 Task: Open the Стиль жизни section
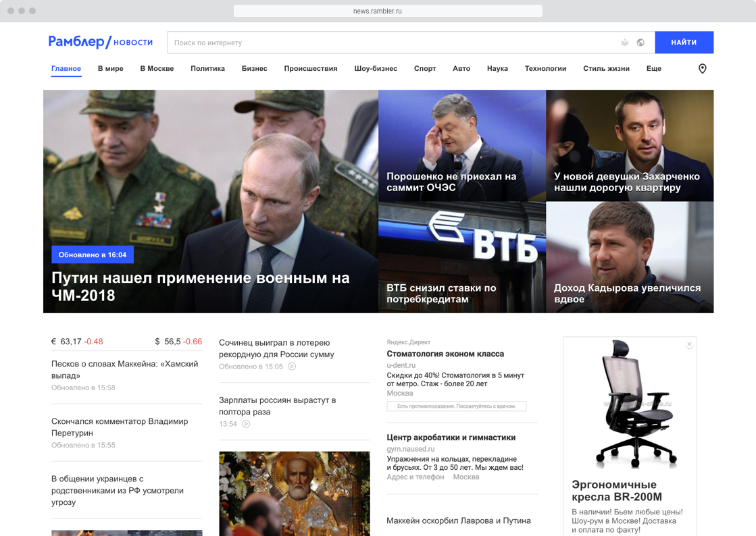click(606, 68)
